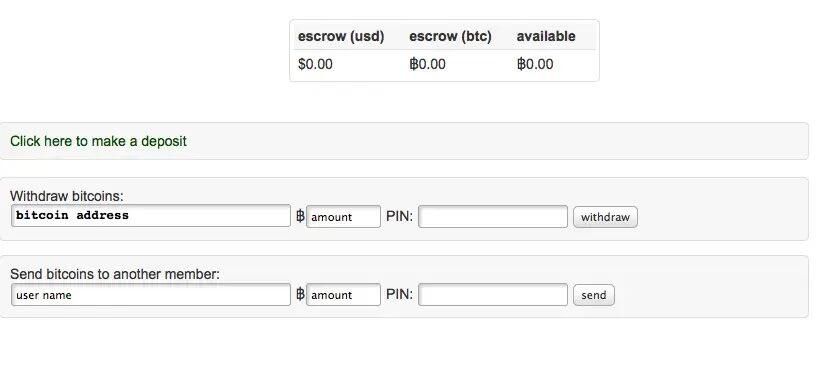
Task: Select the amount field in the Withdraw row
Action: [343, 216]
